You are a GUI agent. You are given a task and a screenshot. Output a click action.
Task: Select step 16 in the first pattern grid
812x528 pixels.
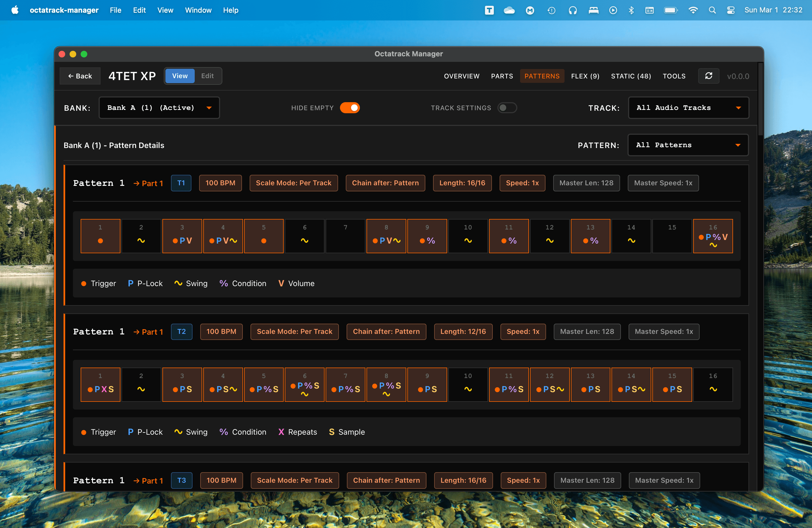713,236
